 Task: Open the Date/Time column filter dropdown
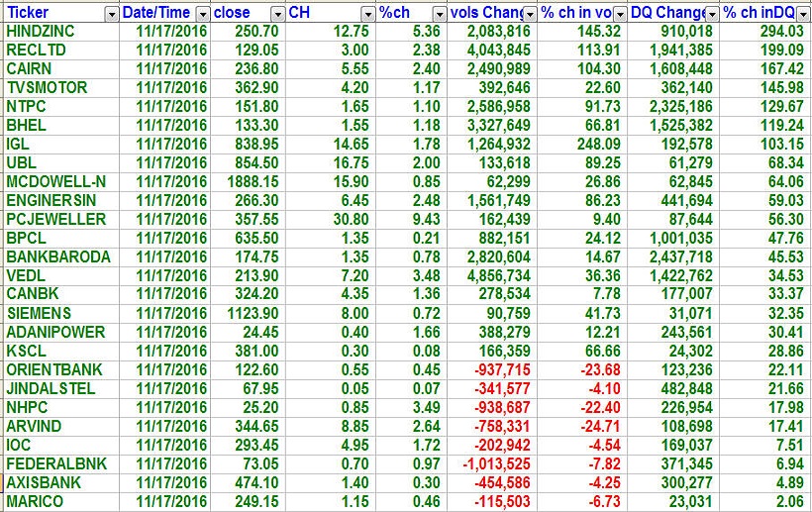(x=202, y=13)
